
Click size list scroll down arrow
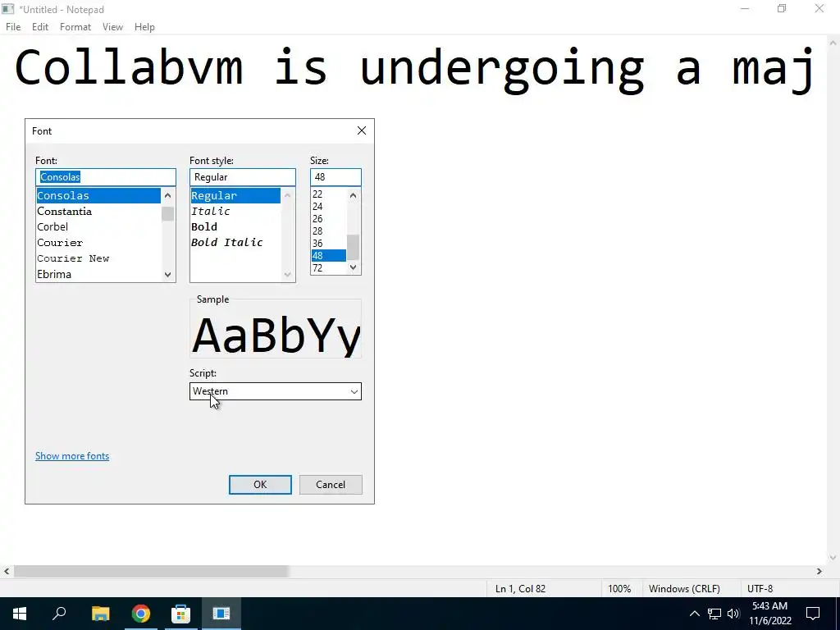coord(353,267)
